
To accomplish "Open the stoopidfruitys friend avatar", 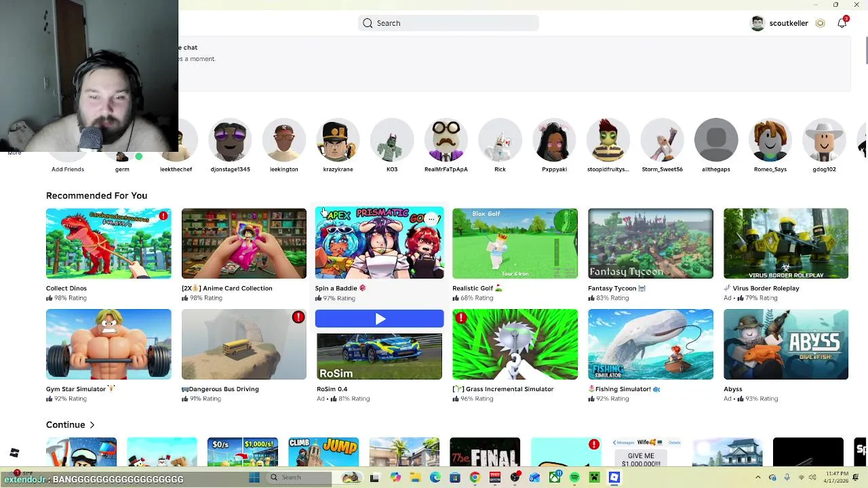I will (608, 140).
